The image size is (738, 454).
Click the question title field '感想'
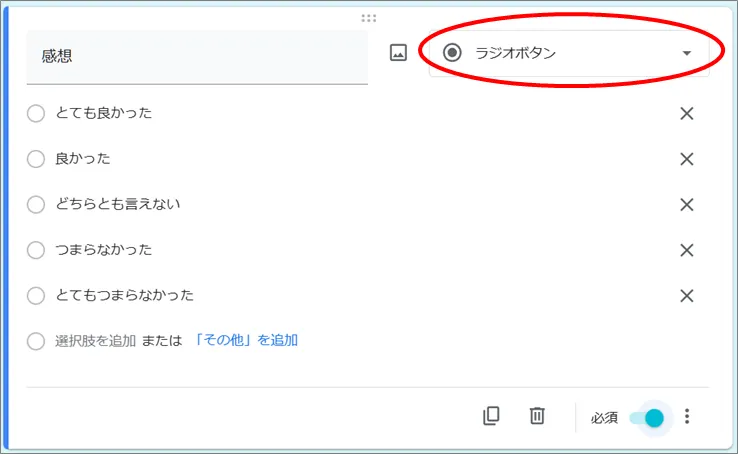pyautogui.click(x=196, y=56)
